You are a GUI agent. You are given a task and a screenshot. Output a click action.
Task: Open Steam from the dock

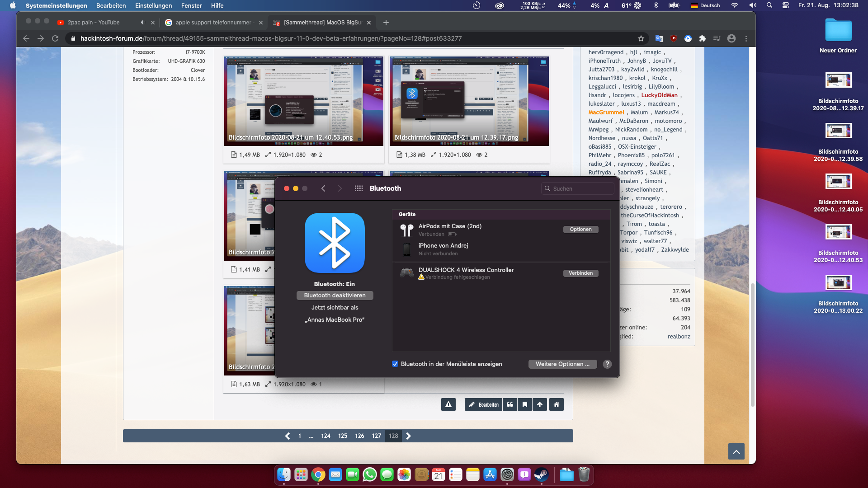click(x=541, y=475)
